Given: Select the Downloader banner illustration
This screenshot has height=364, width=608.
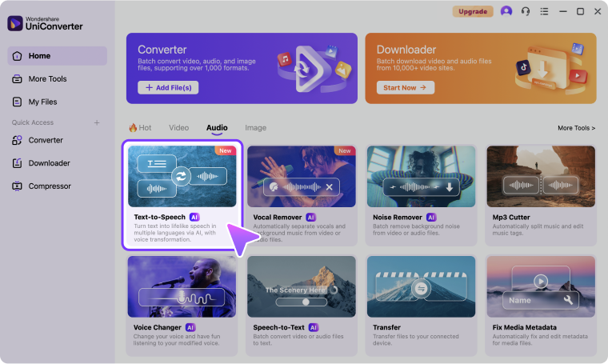Looking at the screenshot, I should pos(551,68).
